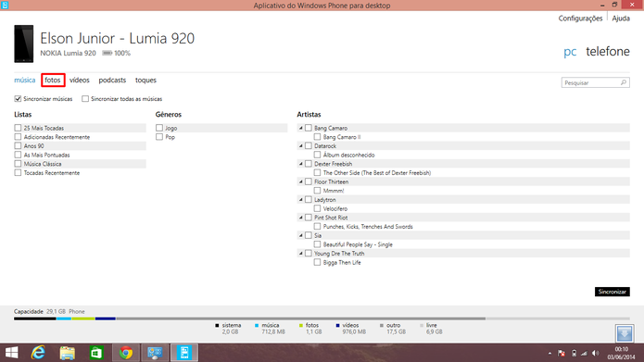Switch to the podcasts tab

click(112, 80)
